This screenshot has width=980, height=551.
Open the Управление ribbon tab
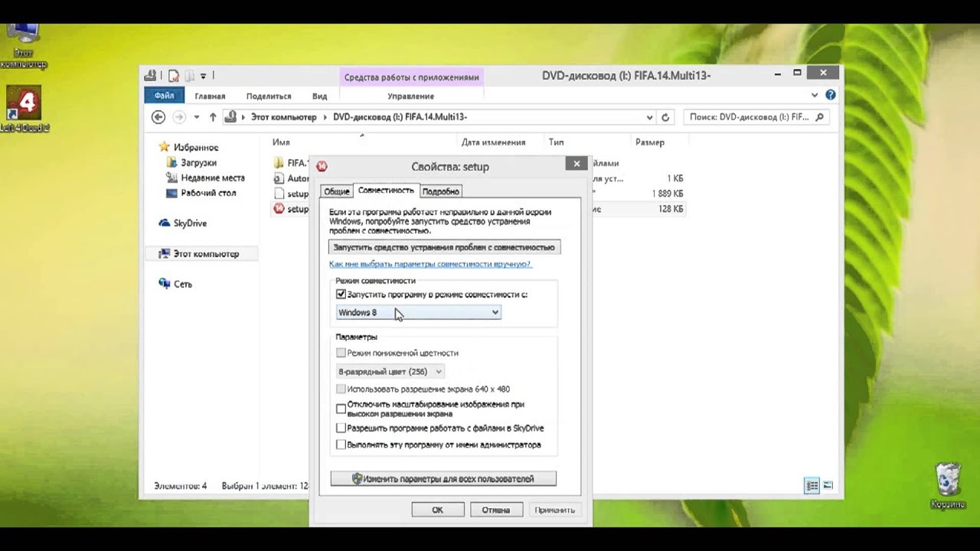click(410, 96)
